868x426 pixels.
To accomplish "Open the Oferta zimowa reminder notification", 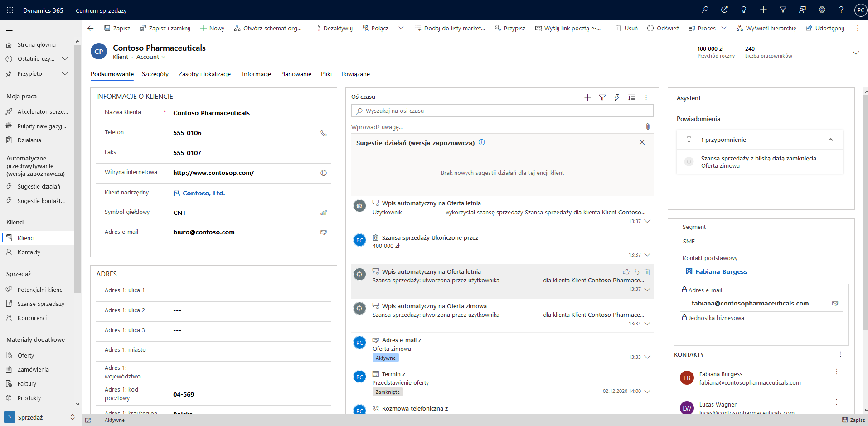I will coord(760,162).
